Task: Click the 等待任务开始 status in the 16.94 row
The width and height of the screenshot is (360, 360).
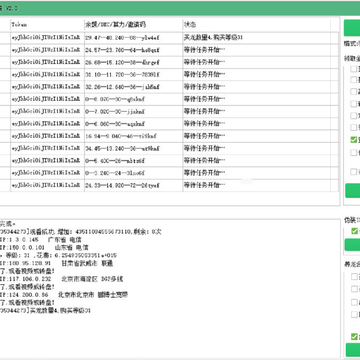Action: point(256,136)
